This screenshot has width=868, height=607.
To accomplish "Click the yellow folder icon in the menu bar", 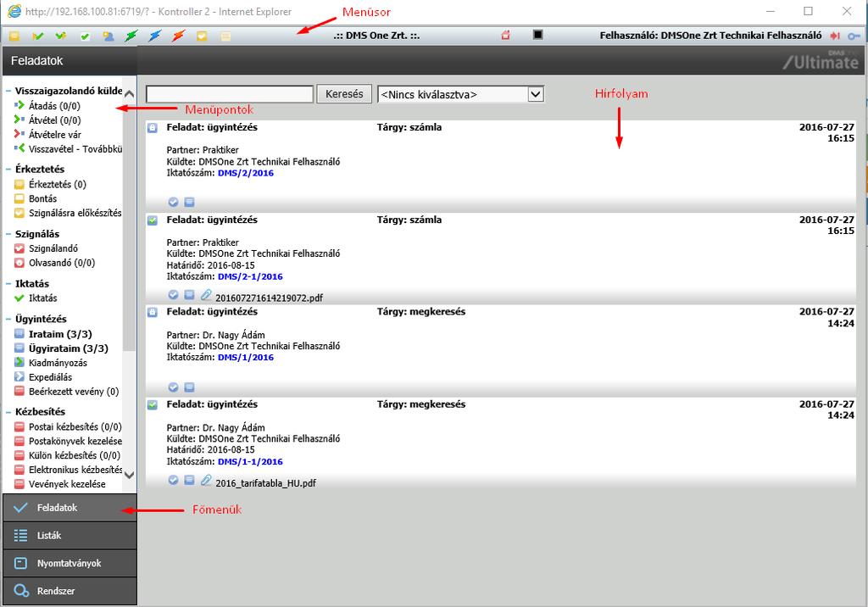I will click(x=14, y=36).
